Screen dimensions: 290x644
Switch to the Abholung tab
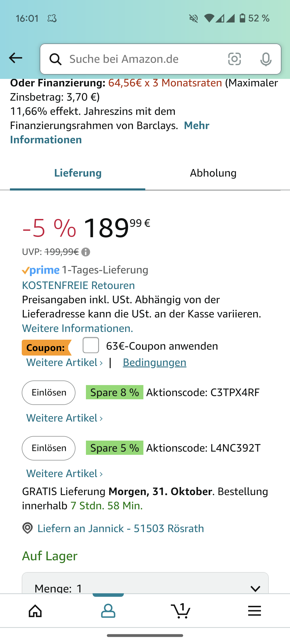(213, 173)
